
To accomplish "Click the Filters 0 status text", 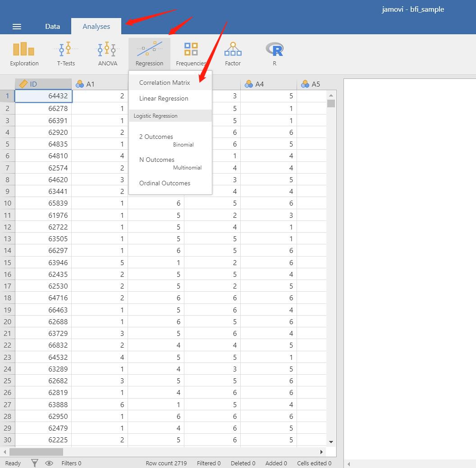I will 71,463.
